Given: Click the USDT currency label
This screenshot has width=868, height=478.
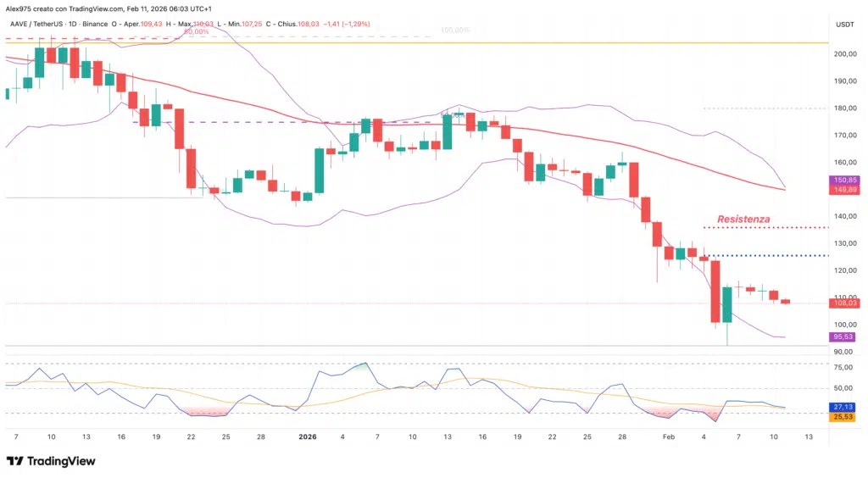Looking at the screenshot, I should 845,25.
